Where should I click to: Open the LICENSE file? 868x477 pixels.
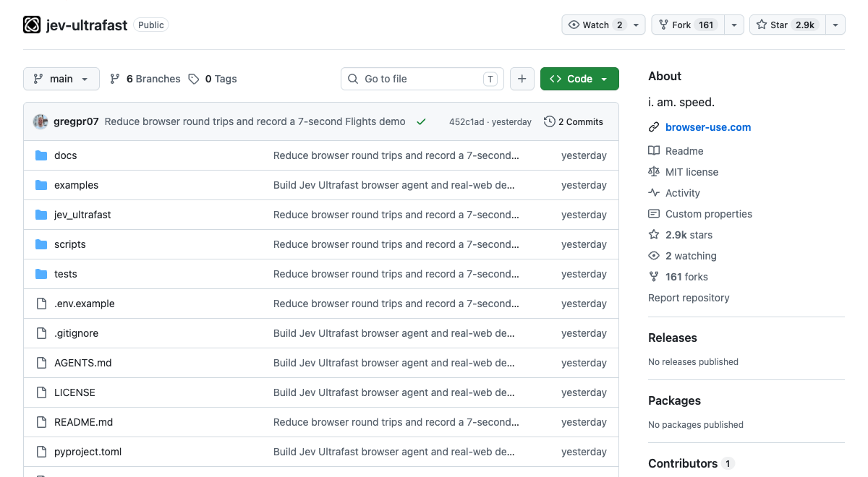tap(75, 392)
